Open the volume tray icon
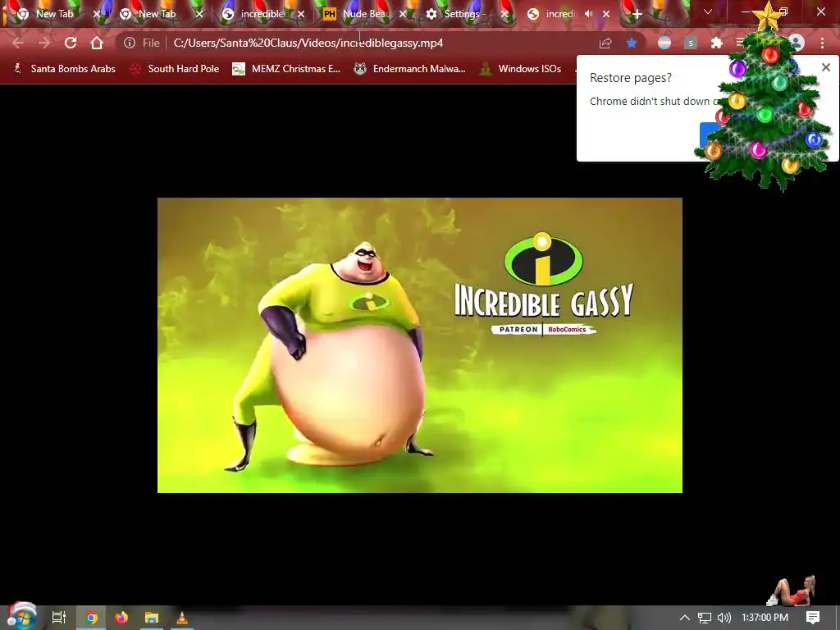This screenshot has width=840, height=630. tap(724, 618)
